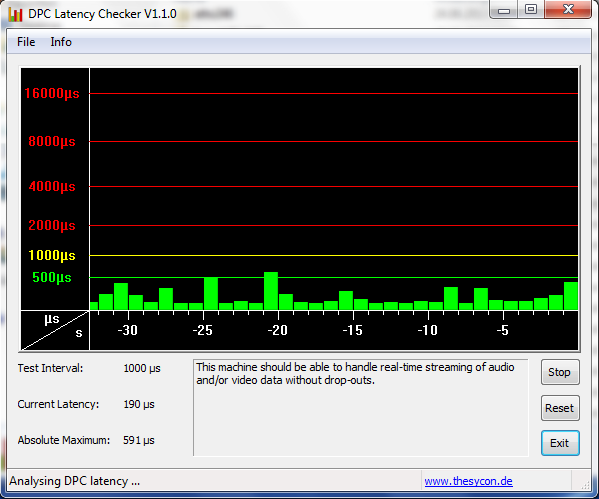
Task: Click the Exit button
Action: coord(560,443)
